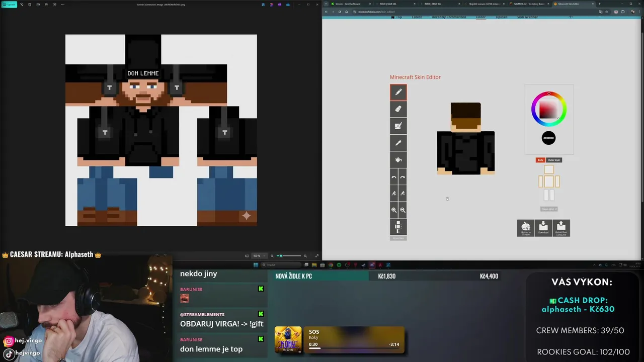Open Recently Commented in site navigation

coord(449,17)
